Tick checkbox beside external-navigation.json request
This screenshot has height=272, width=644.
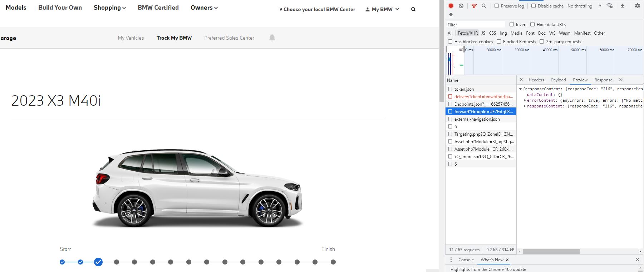coord(450,119)
